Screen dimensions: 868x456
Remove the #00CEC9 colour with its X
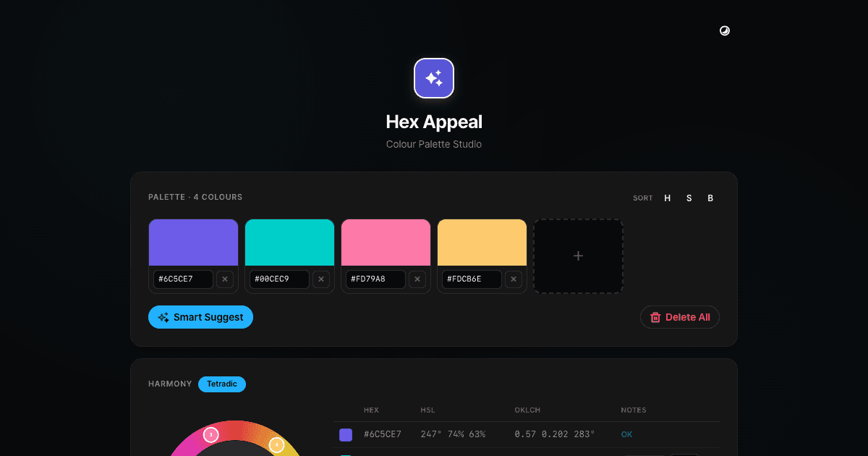click(320, 279)
